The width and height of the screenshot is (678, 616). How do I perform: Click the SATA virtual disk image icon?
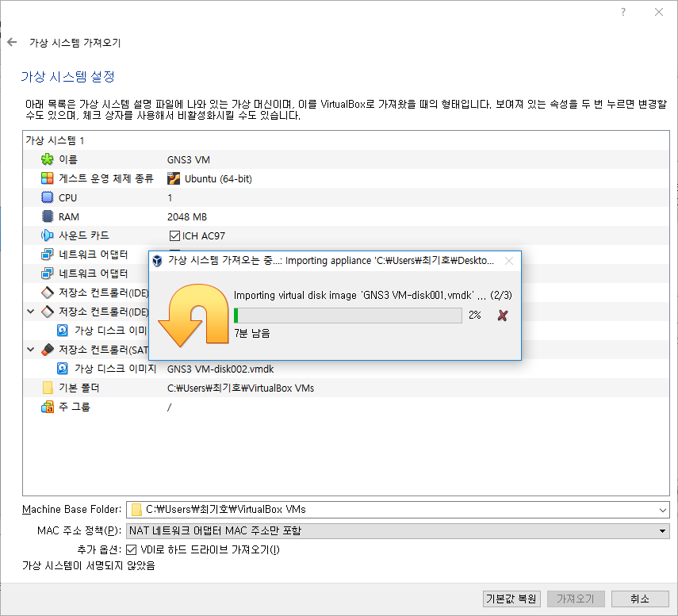(x=63, y=369)
